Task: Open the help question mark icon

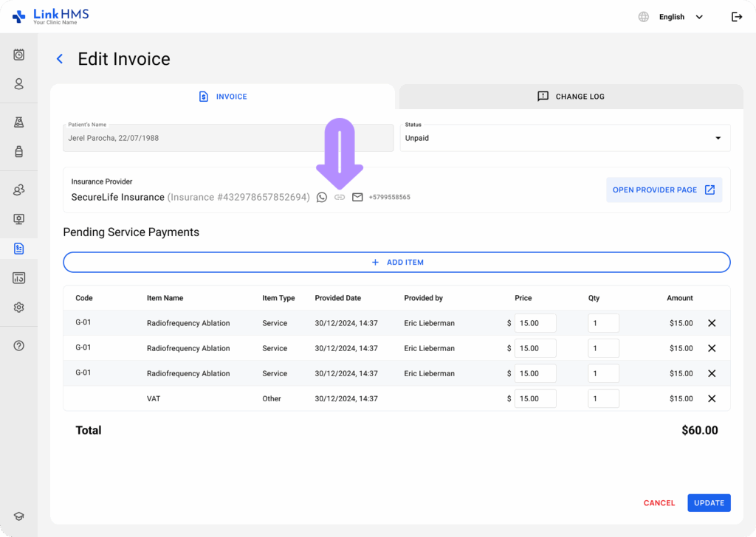Action: point(19,346)
